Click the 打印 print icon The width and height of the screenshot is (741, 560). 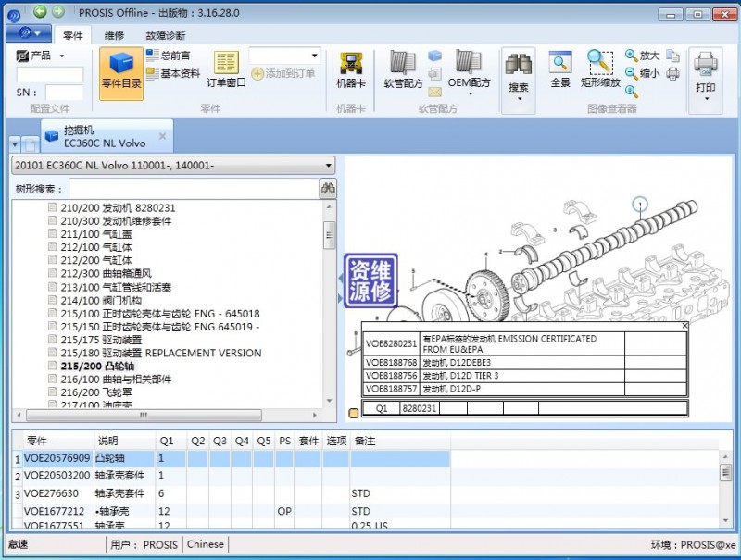point(706,64)
